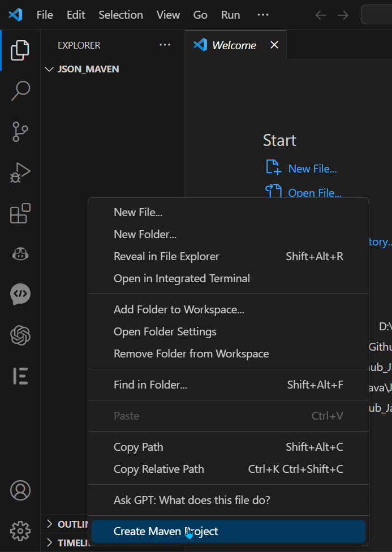Image resolution: width=392 pixels, height=552 pixels.
Task: Click the New File... link on Welcome page
Action: coord(312,169)
